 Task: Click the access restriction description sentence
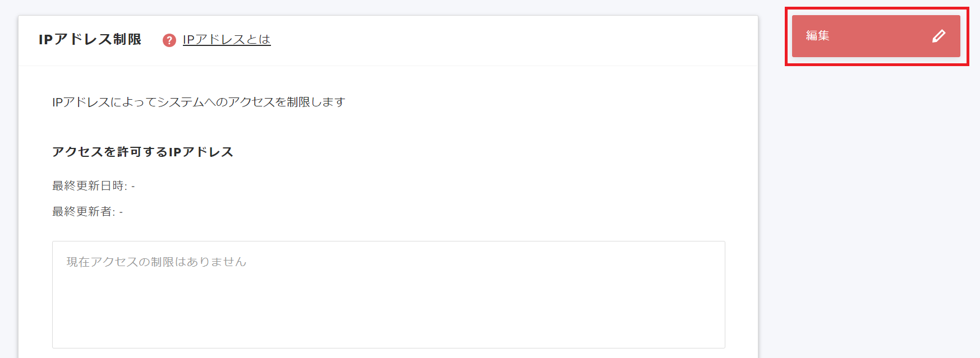(199, 102)
